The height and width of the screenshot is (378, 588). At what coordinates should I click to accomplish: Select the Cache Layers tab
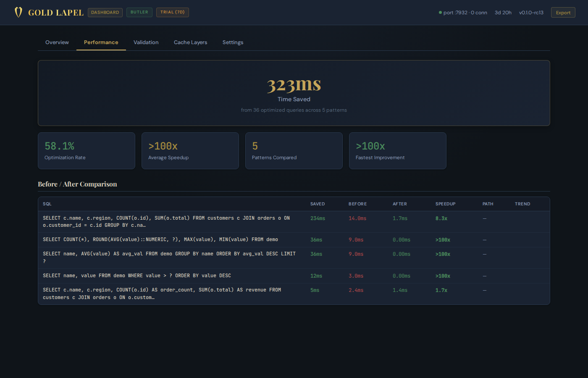tap(190, 42)
